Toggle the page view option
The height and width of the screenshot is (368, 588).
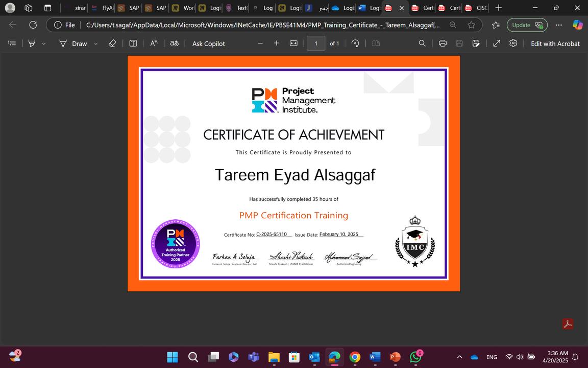[x=376, y=43]
